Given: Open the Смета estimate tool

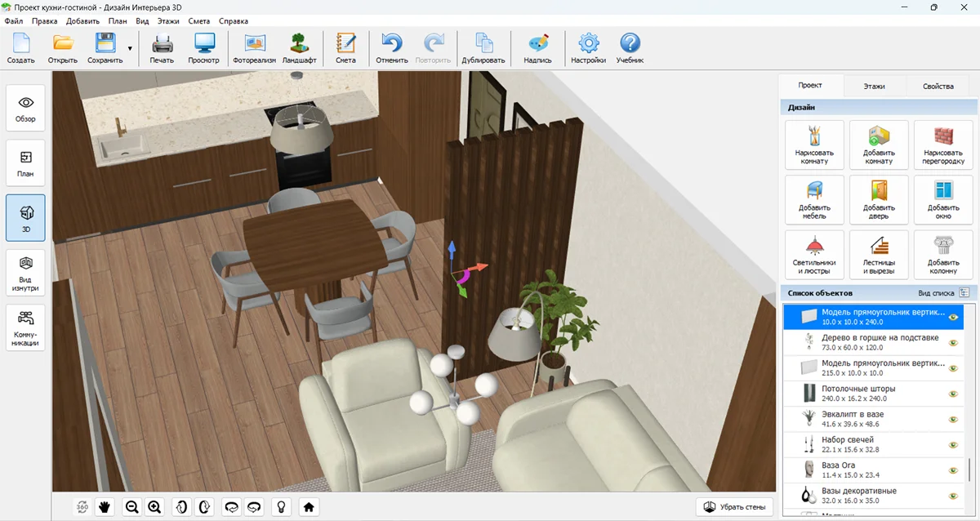Looking at the screenshot, I should coord(345,48).
